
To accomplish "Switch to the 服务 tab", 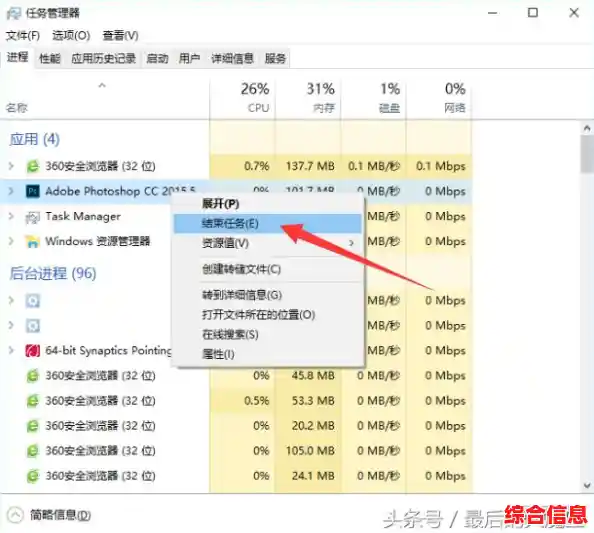I will tap(275, 58).
